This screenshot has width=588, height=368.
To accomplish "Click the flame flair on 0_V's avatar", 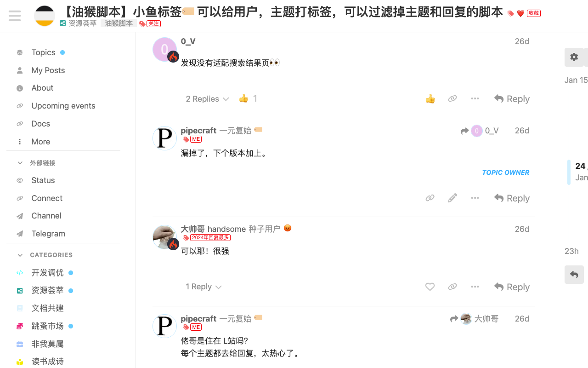I will 173,57.
